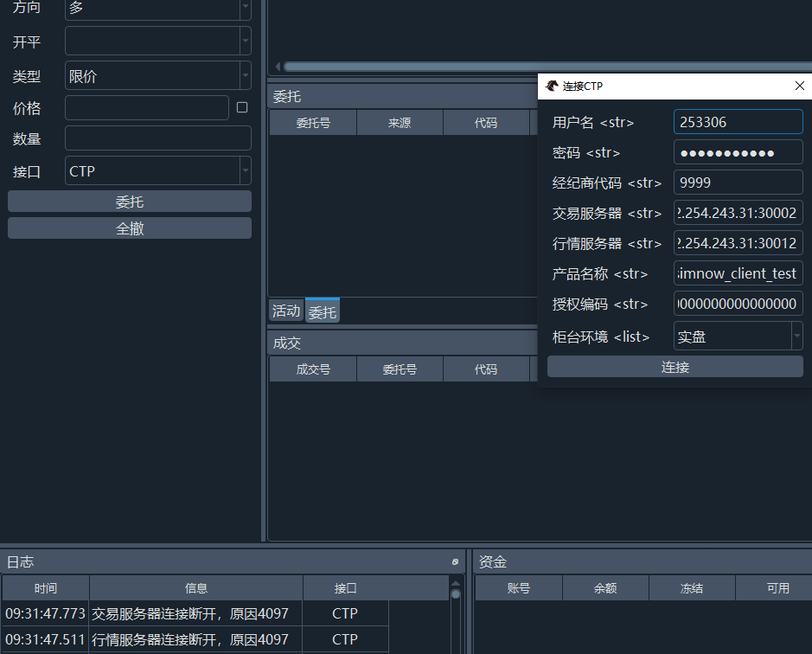The image size is (812, 654).
Task: Select the 委托 tab beside 活动
Action: (x=323, y=311)
